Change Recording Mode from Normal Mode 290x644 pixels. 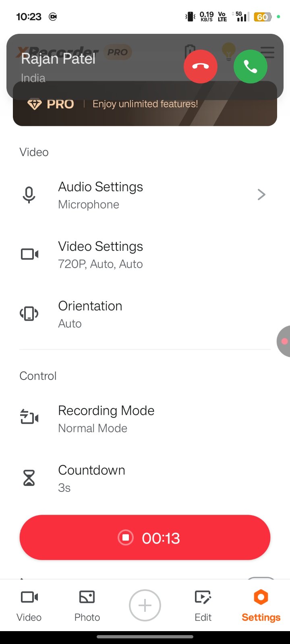(x=106, y=419)
